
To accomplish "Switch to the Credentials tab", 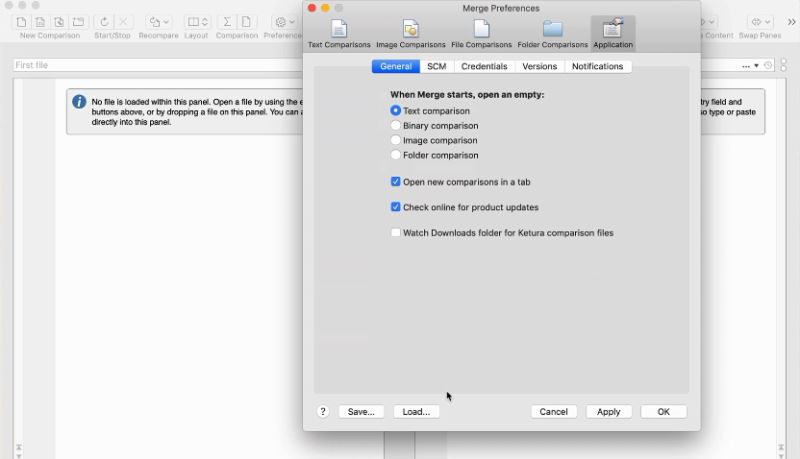I will tap(484, 66).
